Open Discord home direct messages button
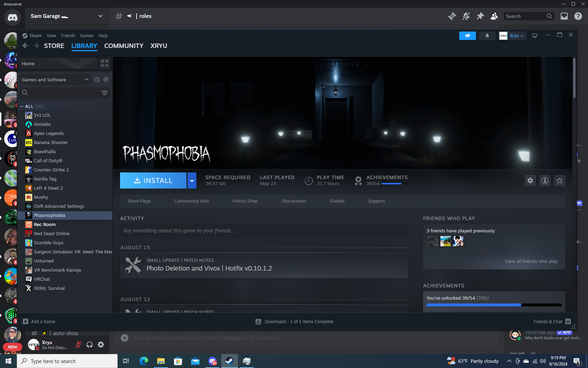This screenshot has width=588, height=368. pos(13,18)
